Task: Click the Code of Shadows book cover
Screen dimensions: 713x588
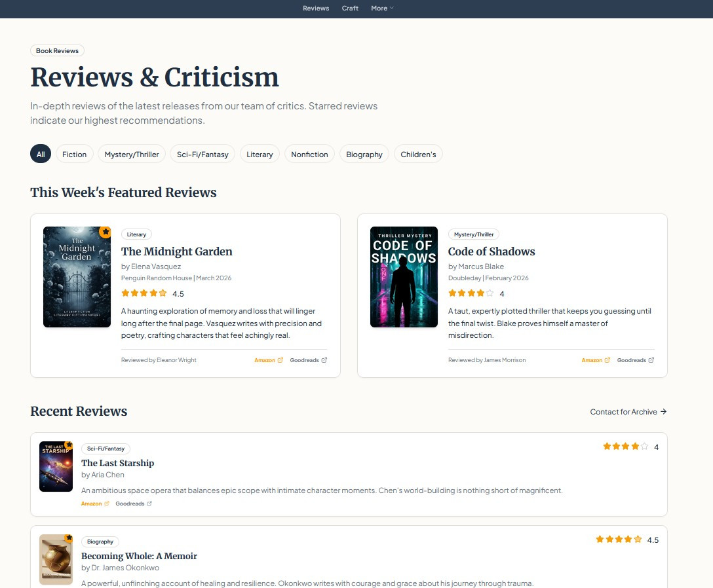Action: tap(404, 277)
